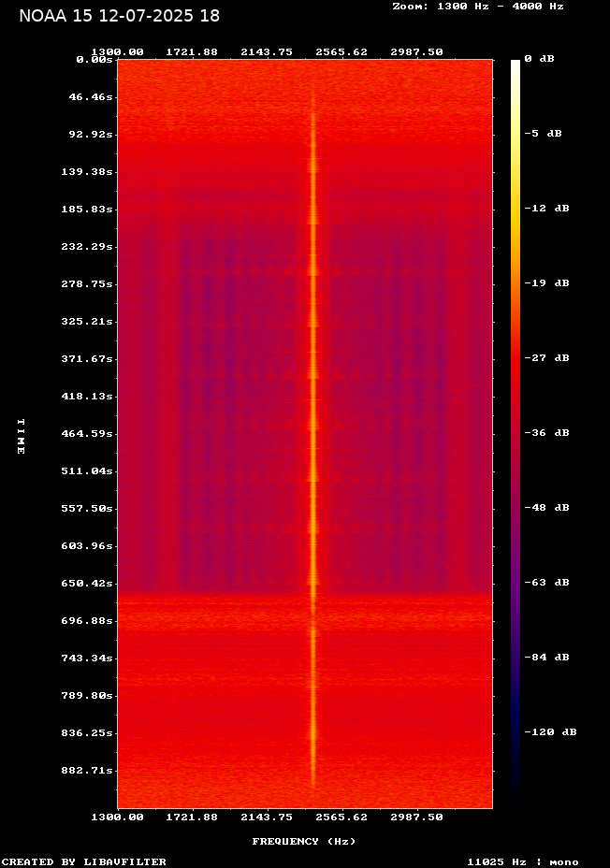Screen dimensions: 610x868
Task: Click the 696.88s time label
Action: (x=87, y=620)
